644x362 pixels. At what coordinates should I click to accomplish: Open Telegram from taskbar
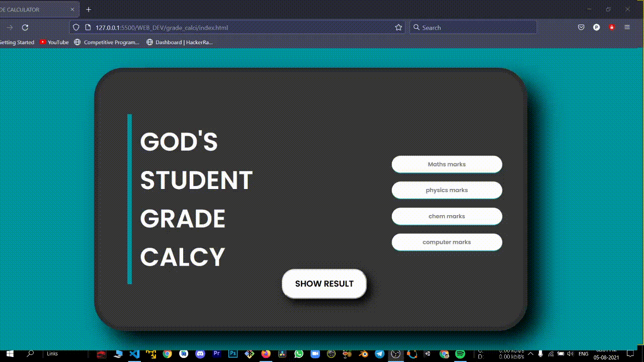tap(379, 354)
